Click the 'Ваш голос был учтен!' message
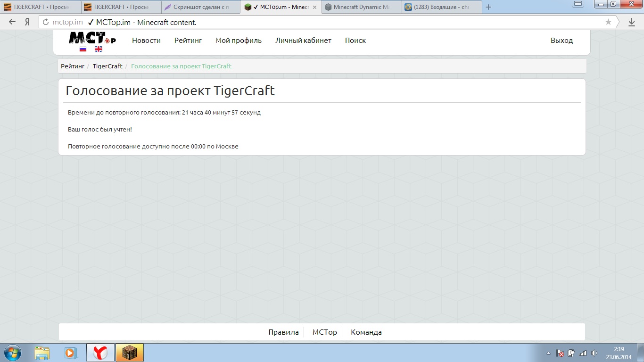Viewport: 644px width, 362px height. 100,129
